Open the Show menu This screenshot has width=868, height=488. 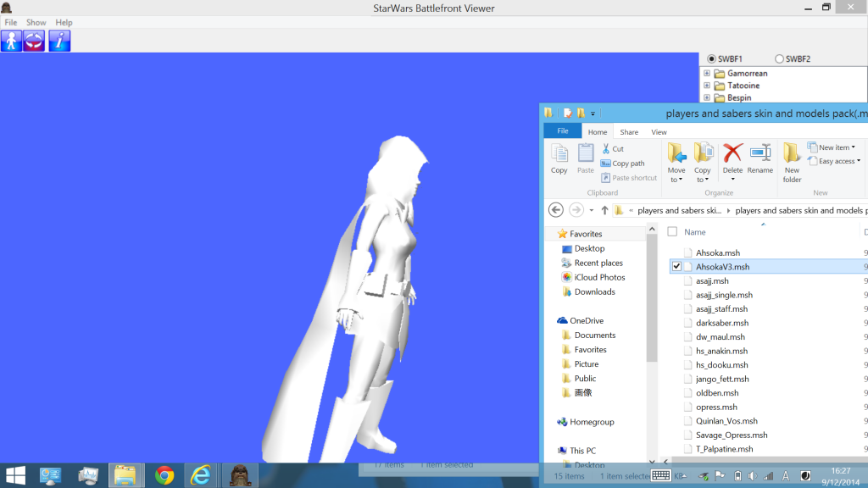[36, 22]
